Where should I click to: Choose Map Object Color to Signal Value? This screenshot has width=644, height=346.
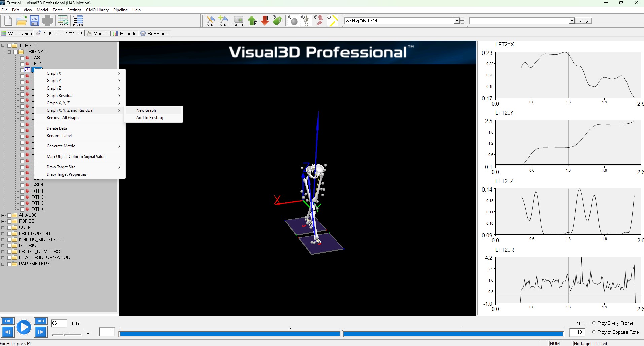80,157
